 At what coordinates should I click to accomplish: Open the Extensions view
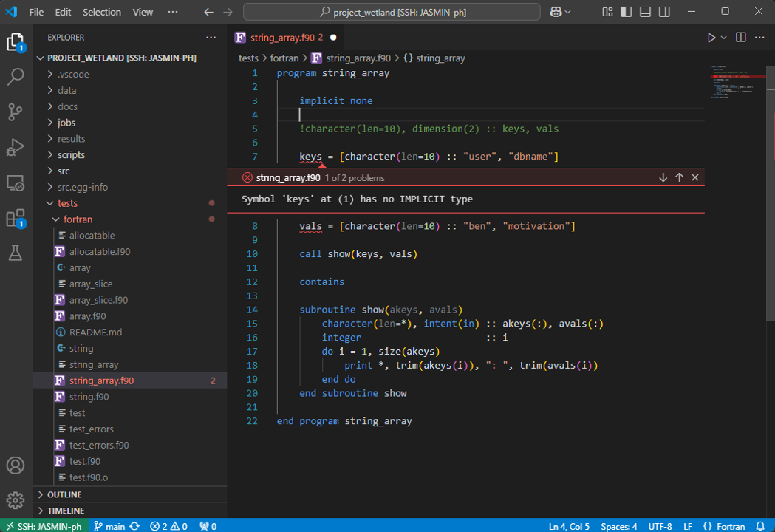(x=16, y=218)
